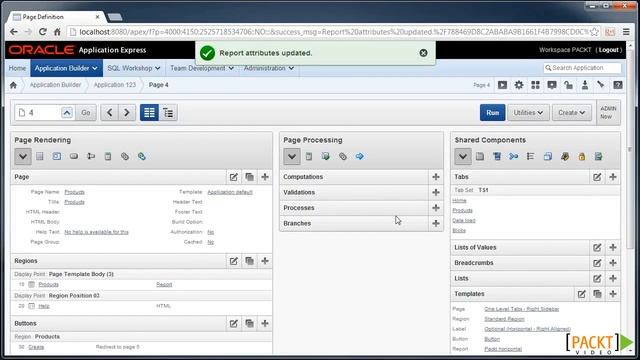Open the Create dropdown

point(571,112)
